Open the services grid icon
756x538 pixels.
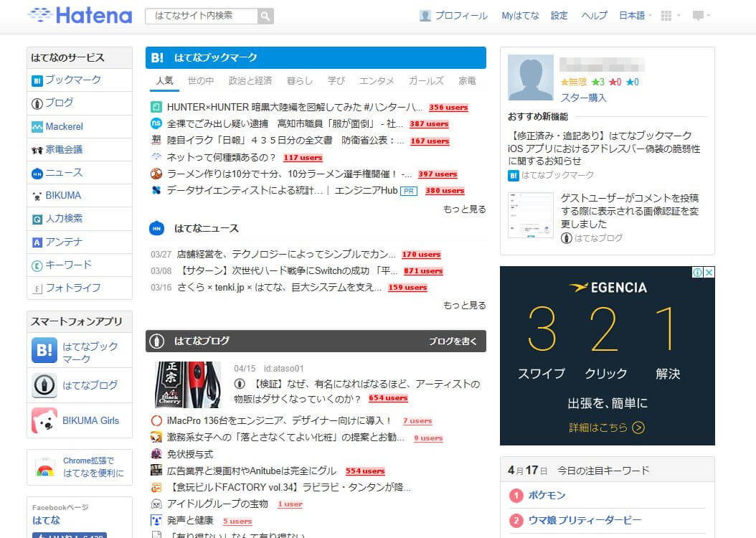coord(666,16)
